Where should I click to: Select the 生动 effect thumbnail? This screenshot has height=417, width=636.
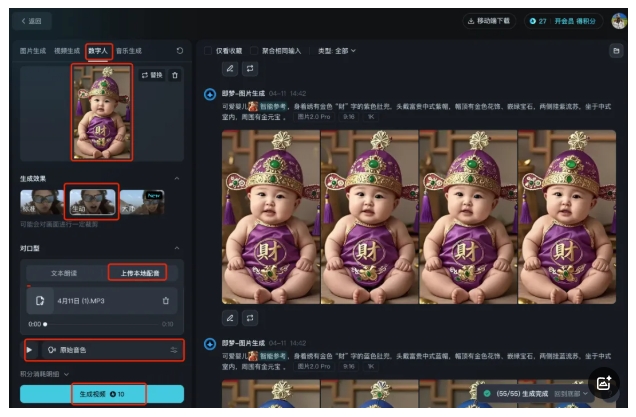pos(92,202)
